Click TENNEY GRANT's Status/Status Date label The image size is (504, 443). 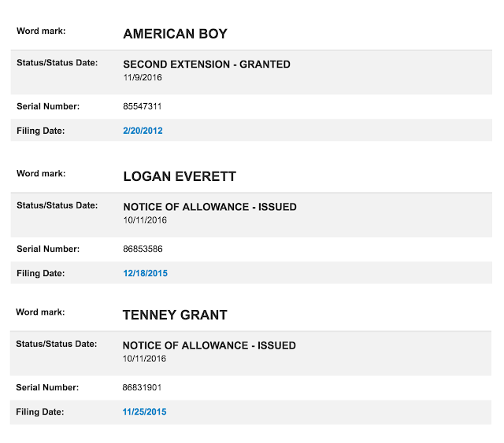coord(56,344)
